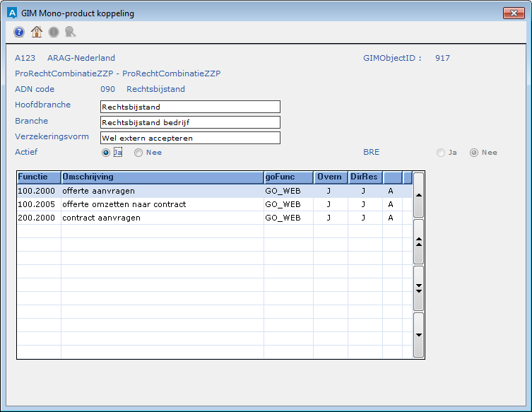Select the BRE Nee radio button

(474, 152)
